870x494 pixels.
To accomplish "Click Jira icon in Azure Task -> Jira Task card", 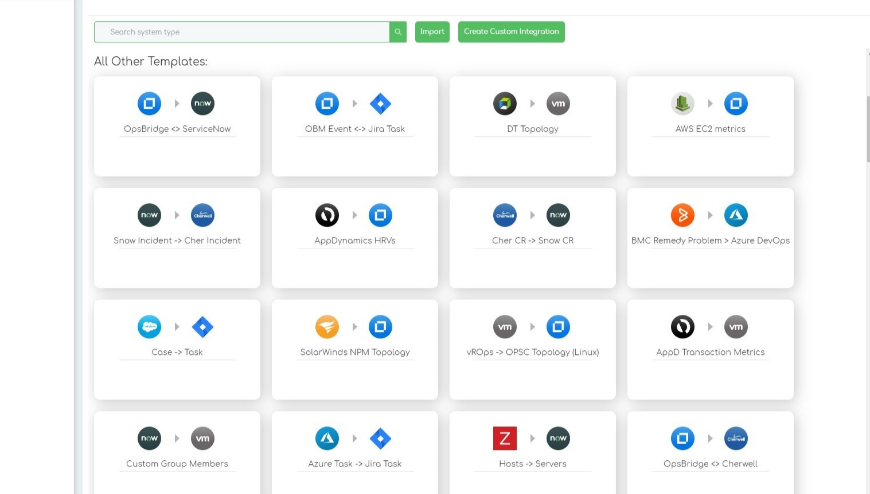I will [380, 438].
